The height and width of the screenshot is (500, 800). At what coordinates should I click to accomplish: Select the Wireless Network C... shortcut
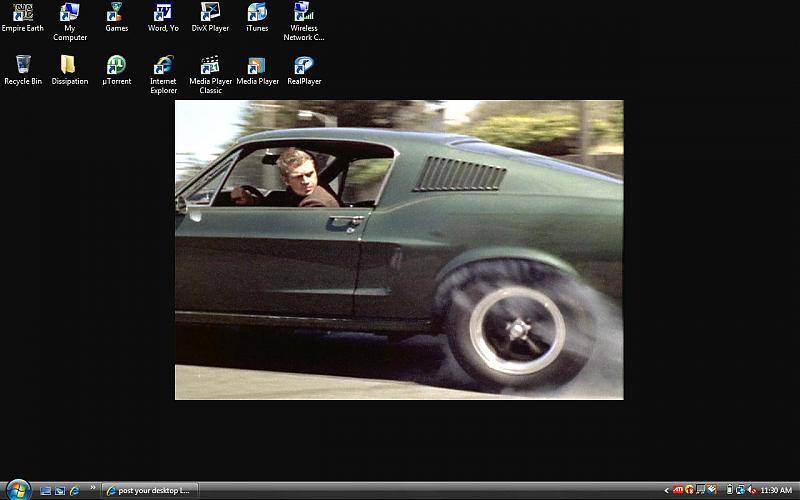pyautogui.click(x=304, y=22)
